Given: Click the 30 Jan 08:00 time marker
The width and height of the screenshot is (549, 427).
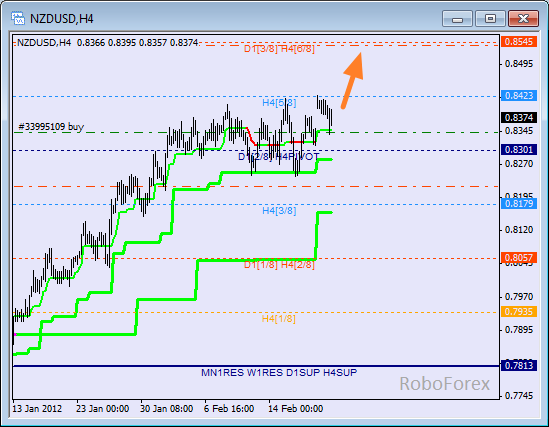Looking at the screenshot, I should tap(167, 409).
